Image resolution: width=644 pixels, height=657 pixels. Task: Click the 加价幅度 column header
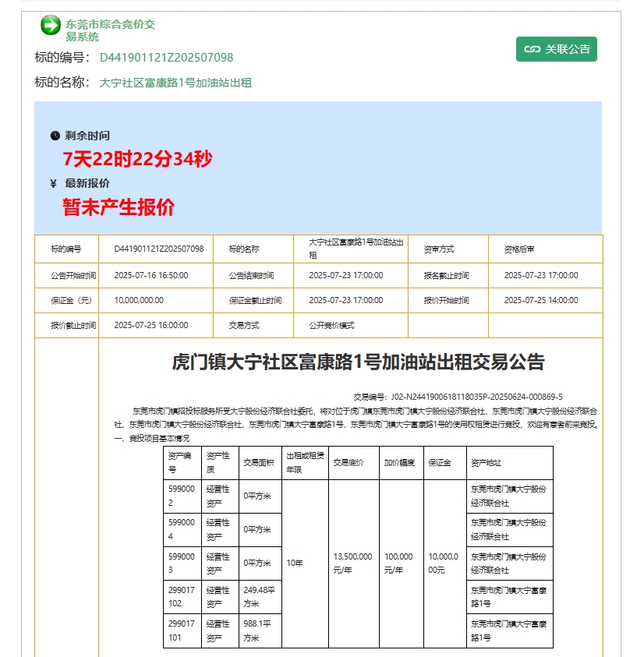(x=402, y=463)
